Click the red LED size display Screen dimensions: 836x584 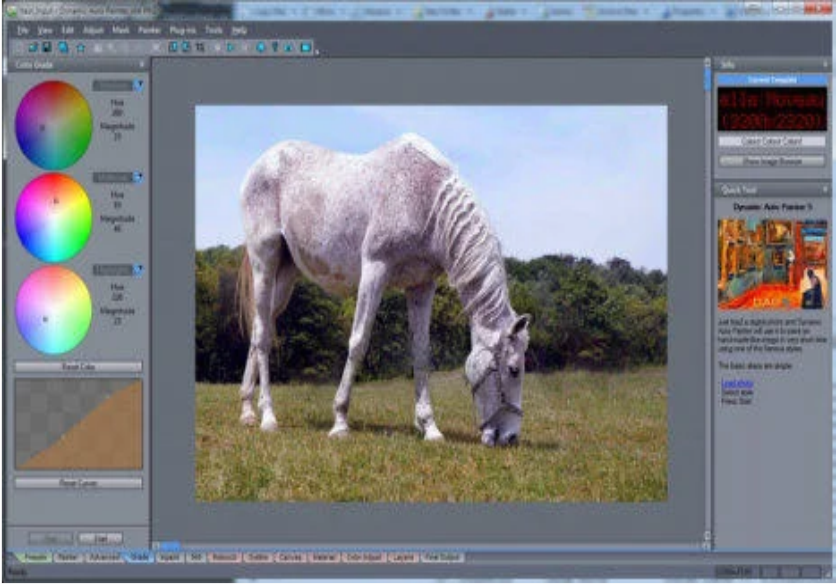[772, 109]
